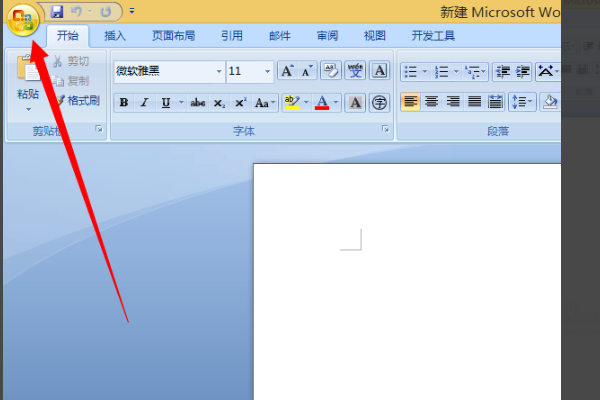Save document from Quick Access Toolbar
600x400 pixels.
[57, 11]
